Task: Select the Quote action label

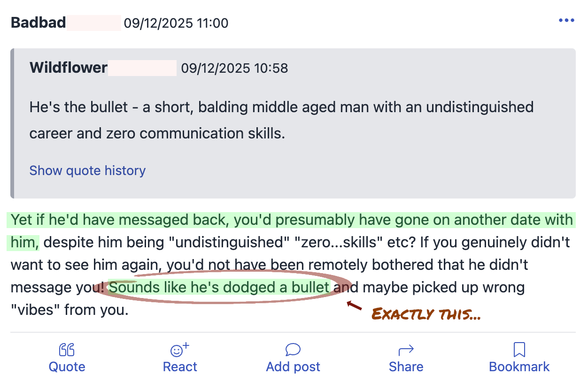Action: tap(66, 367)
